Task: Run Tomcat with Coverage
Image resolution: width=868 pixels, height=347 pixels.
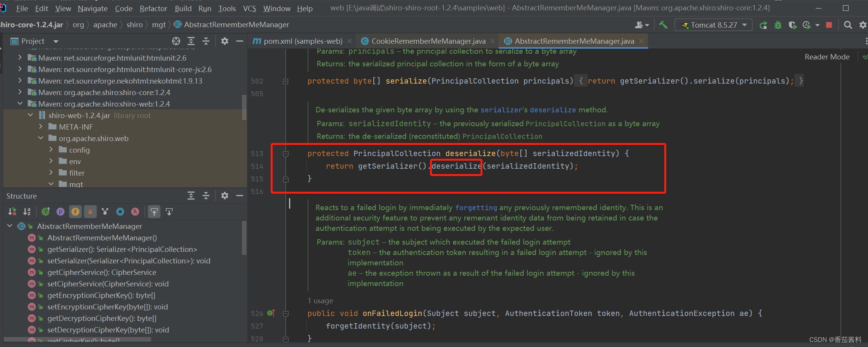Action: [x=792, y=25]
